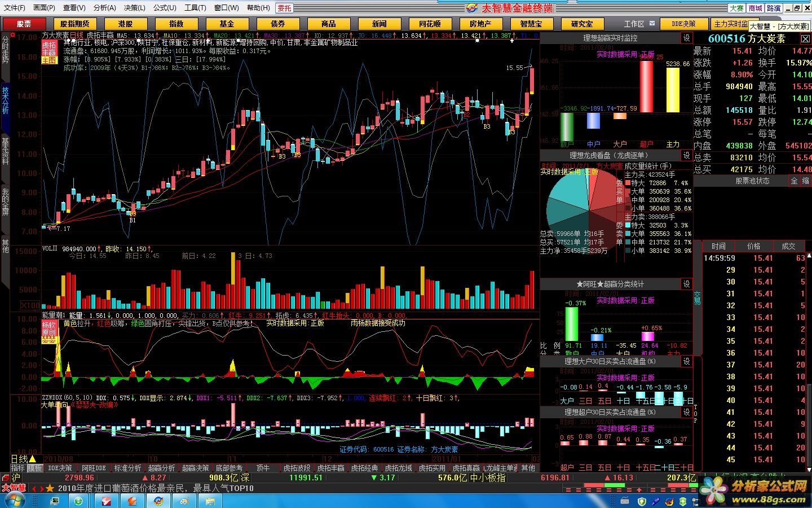Image resolution: width=812 pixels, height=508 pixels.
Task: Select the 股指期货 toolbar button
Action: click(75, 24)
